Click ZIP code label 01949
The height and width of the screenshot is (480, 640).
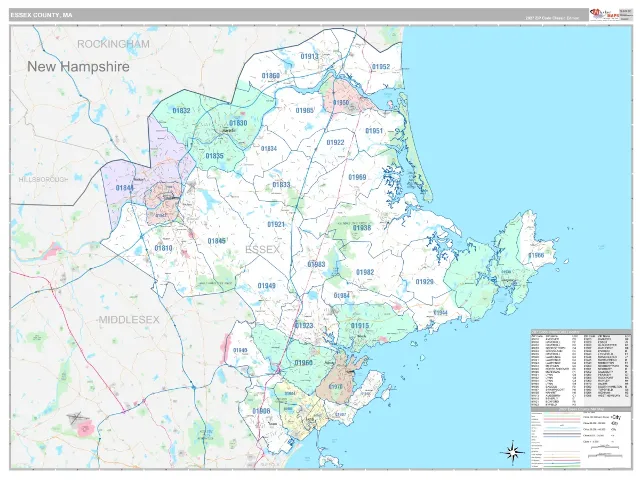pyautogui.click(x=267, y=286)
